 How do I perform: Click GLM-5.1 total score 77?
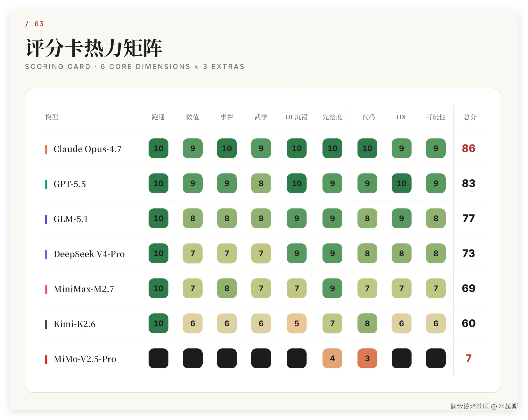(x=468, y=218)
